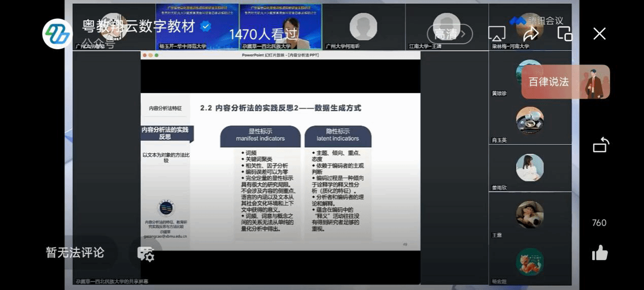Tap the screen cast icon
The image size is (644, 290).
coord(496,34)
